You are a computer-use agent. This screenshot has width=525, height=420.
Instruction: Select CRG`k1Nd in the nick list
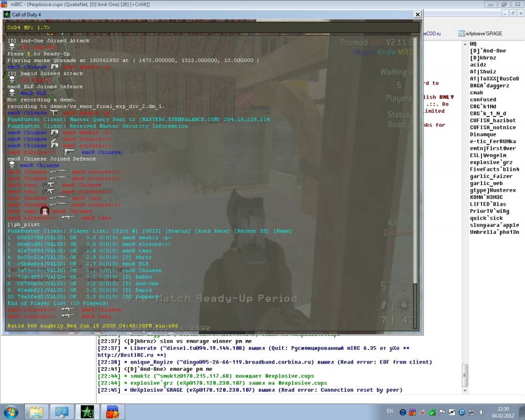pyautogui.click(x=483, y=107)
